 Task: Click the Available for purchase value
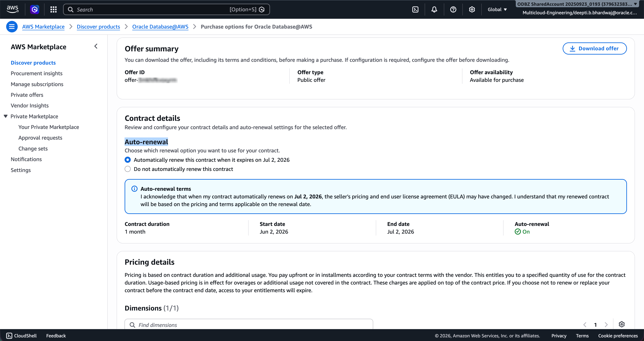[496, 80]
